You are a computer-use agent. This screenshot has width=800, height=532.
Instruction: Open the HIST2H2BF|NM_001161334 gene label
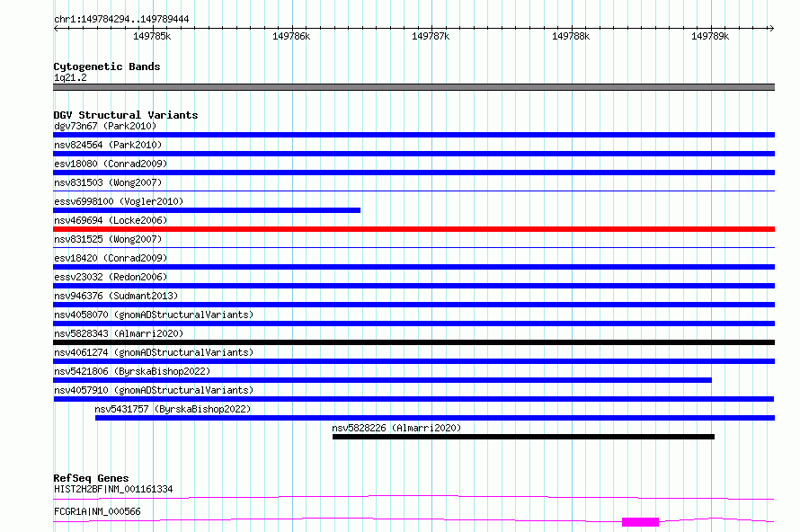(113, 489)
